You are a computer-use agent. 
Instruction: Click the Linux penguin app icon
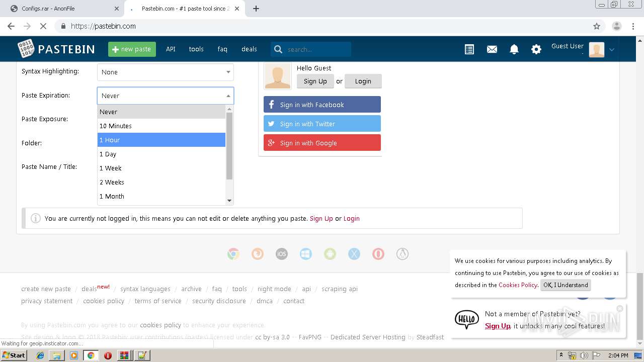403,254
